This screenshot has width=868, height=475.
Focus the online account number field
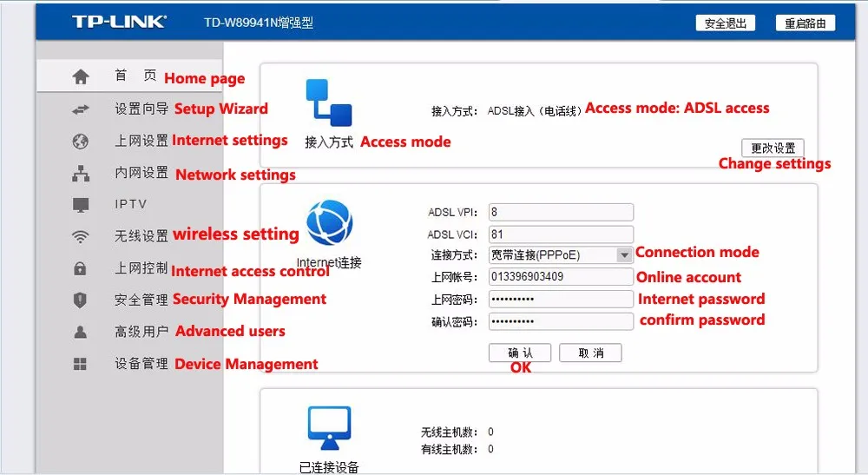pyautogui.click(x=561, y=276)
